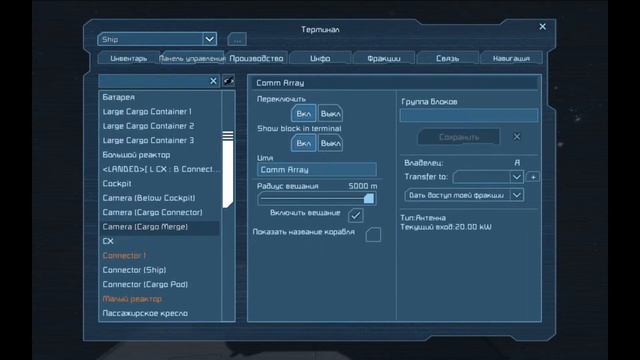Switch to Панель управления tab

tap(192, 58)
